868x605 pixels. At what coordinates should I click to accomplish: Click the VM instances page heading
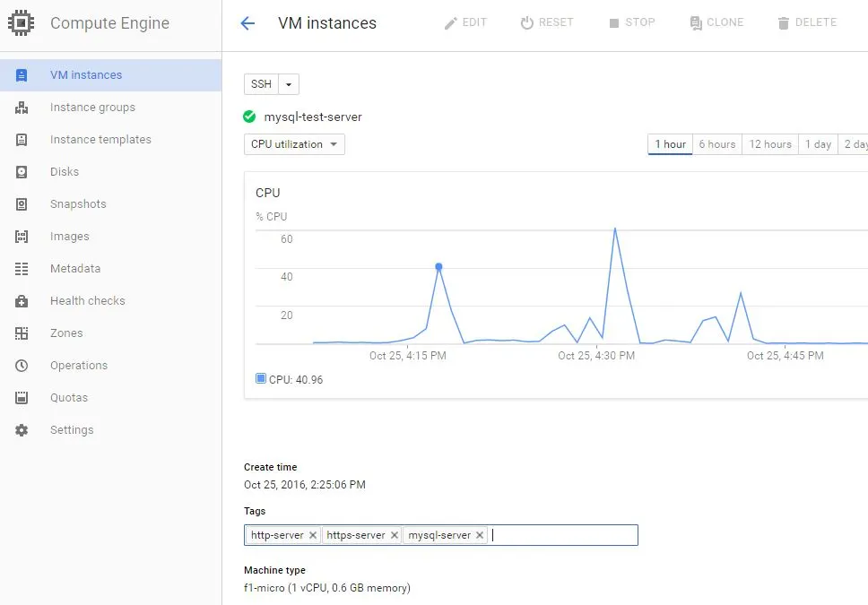(327, 23)
